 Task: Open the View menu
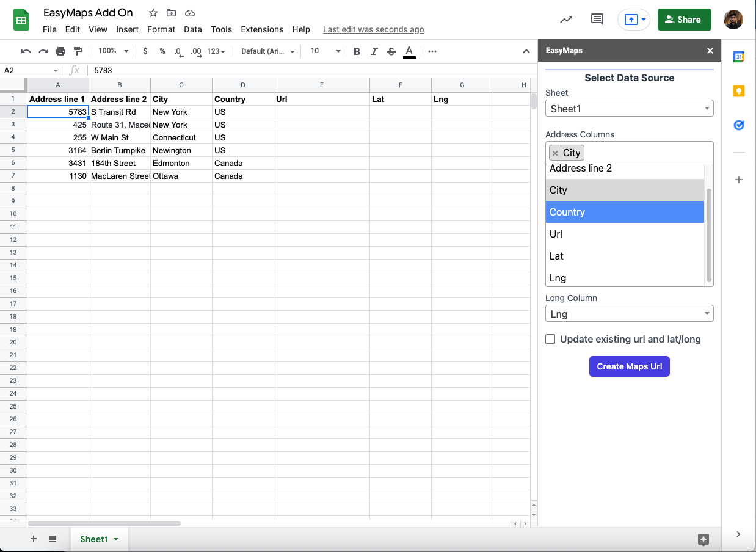pos(98,29)
